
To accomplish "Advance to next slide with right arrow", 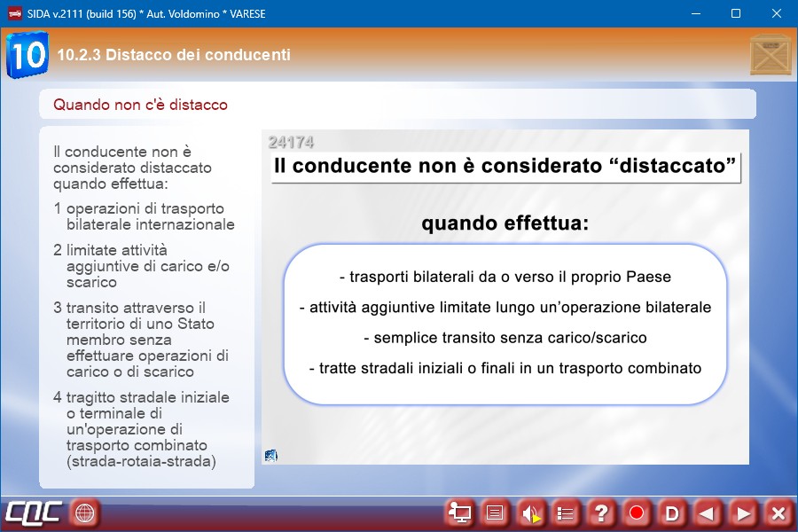I will pyautogui.click(x=742, y=512).
